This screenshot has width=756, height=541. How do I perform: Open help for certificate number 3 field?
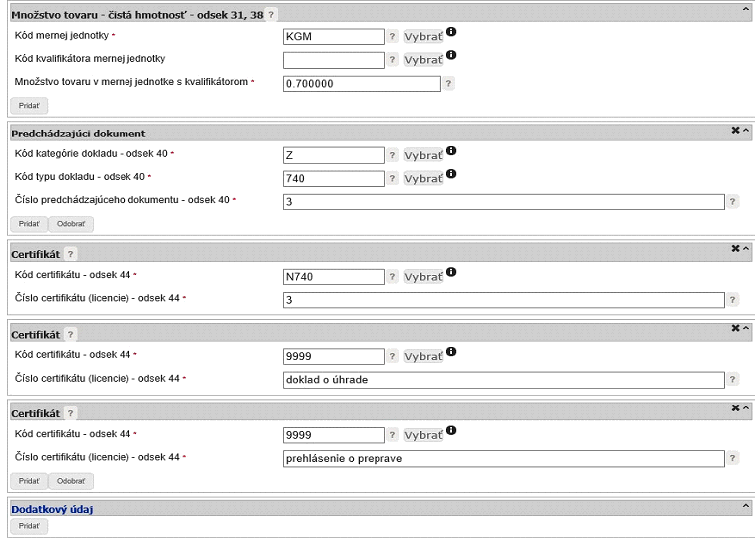(732, 300)
